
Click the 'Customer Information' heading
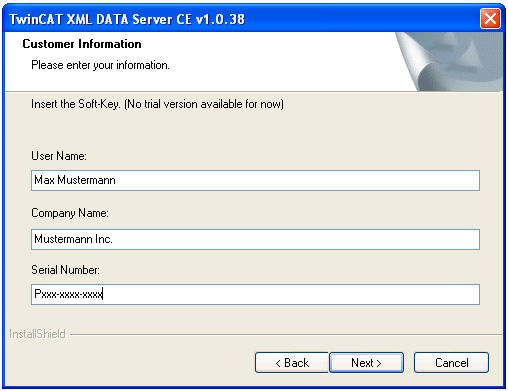click(x=82, y=44)
